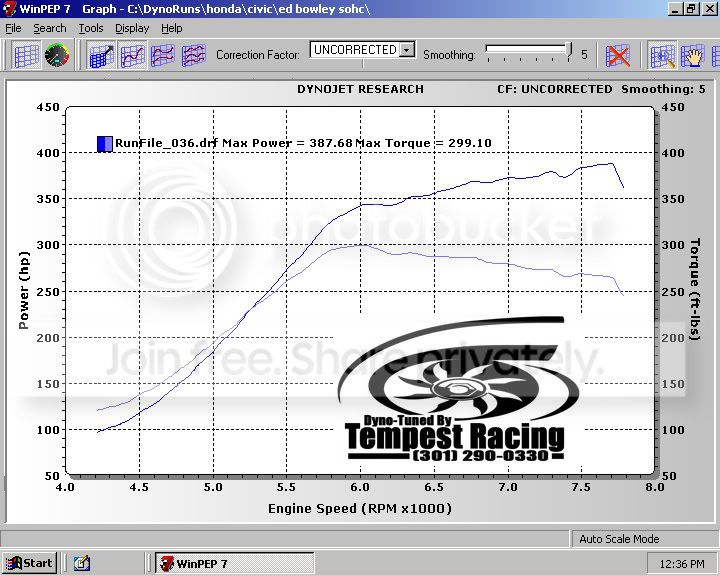The image size is (720, 576).
Task: Open the tachometer gauge view
Action: click(57, 55)
